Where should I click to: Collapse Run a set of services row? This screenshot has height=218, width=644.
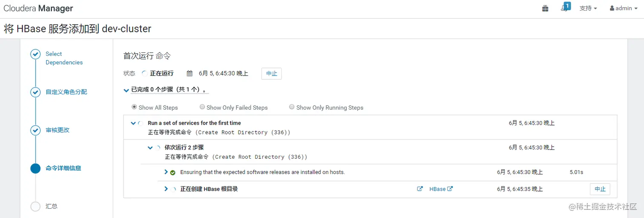tap(134, 123)
